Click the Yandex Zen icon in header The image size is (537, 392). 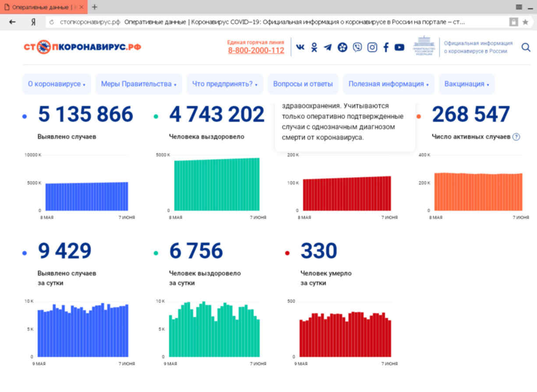(x=343, y=47)
